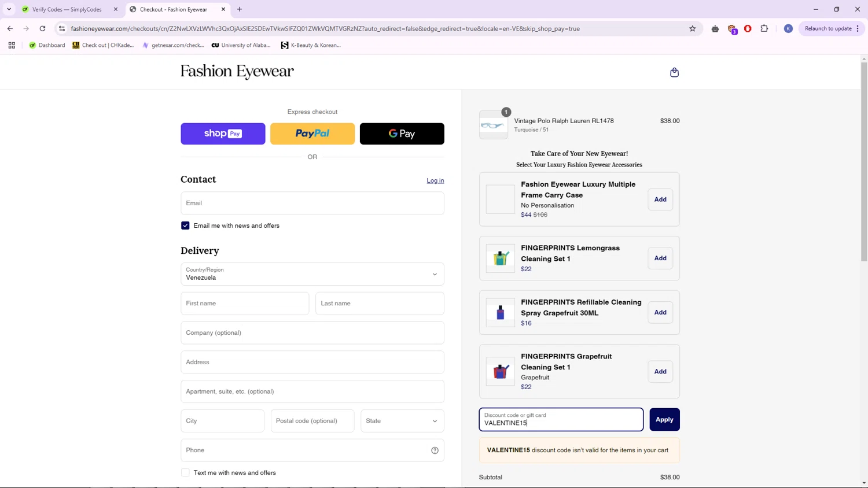Screen dimensions: 868x488
Task: Open the Check out | CHKade bookmark
Action: point(103,45)
